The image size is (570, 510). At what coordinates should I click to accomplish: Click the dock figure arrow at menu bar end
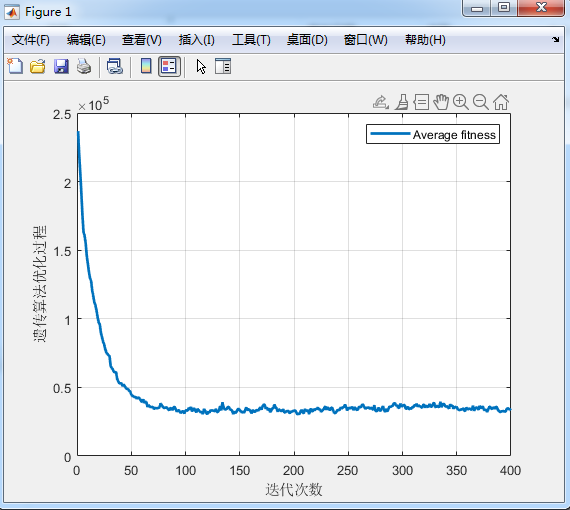coord(555,39)
